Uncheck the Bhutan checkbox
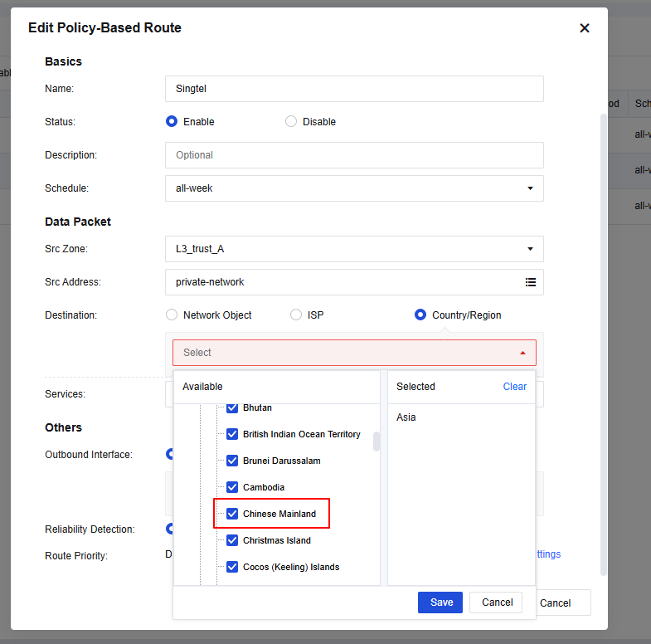Viewport: 651px width, 644px height. pos(232,407)
